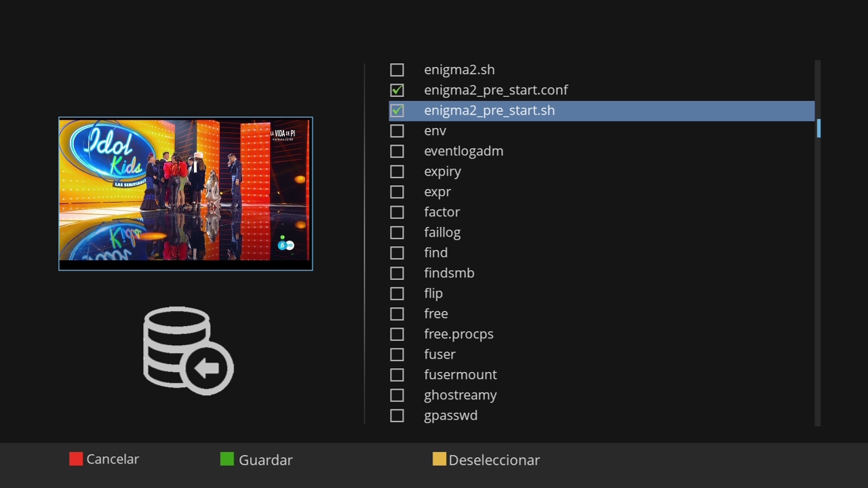This screenshot has height=488, width=868.
Task: Select the findsmb list item
Action: click(449, 273)
